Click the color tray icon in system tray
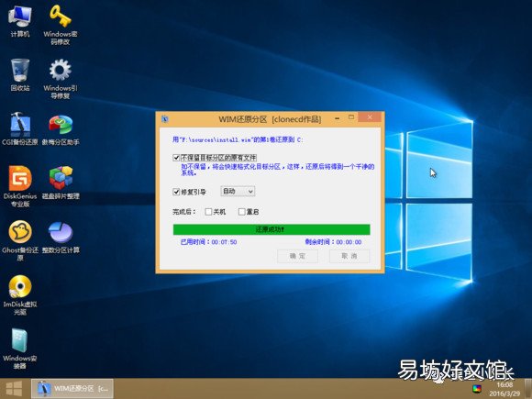 click(477, 389)
